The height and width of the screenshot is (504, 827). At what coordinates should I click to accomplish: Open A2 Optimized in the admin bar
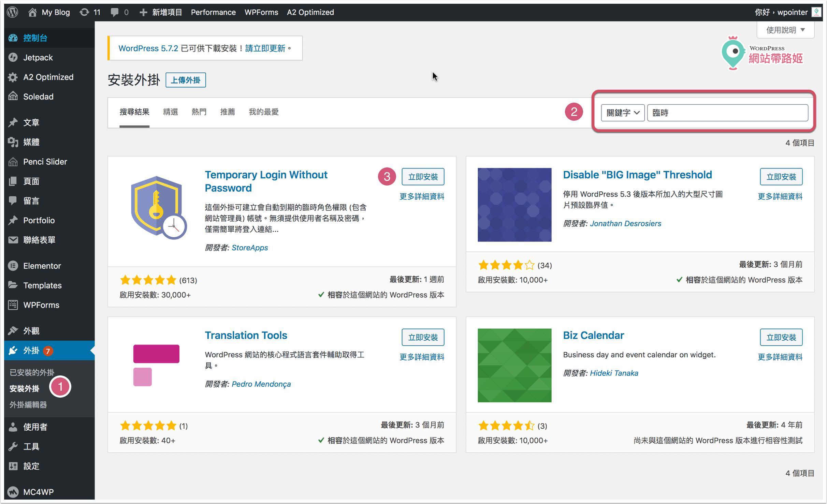click(x=310, y=12)
